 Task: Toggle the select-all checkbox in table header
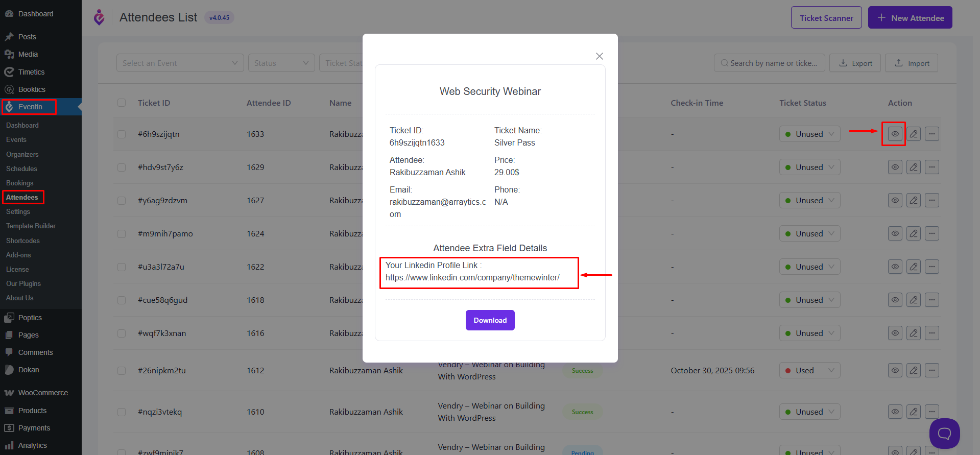click(122, 103)
